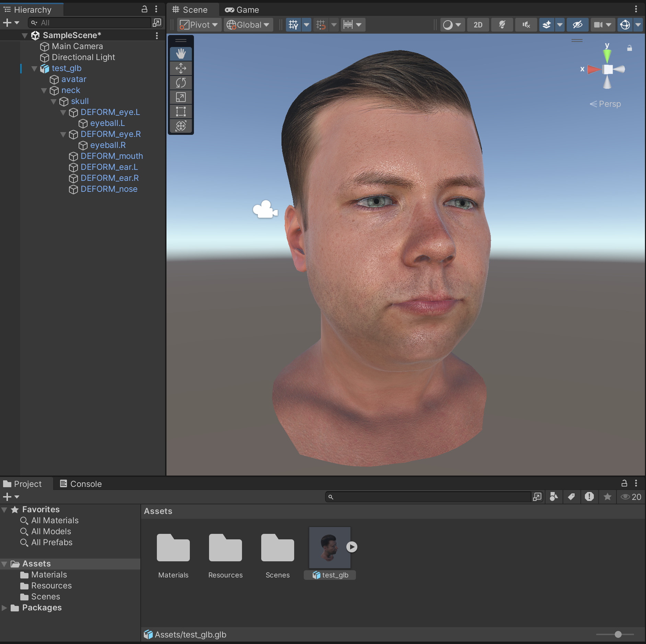Open the draw mode shading dropdown
Image resolution: width=646 pixels, height=644 pixels.
tap(452, 25)
